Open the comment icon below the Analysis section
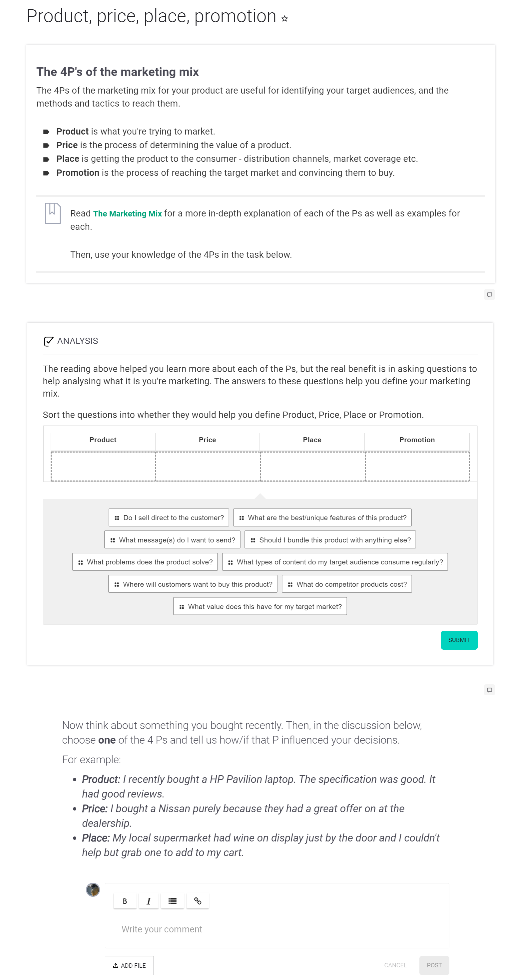 [x=489, y=689]
